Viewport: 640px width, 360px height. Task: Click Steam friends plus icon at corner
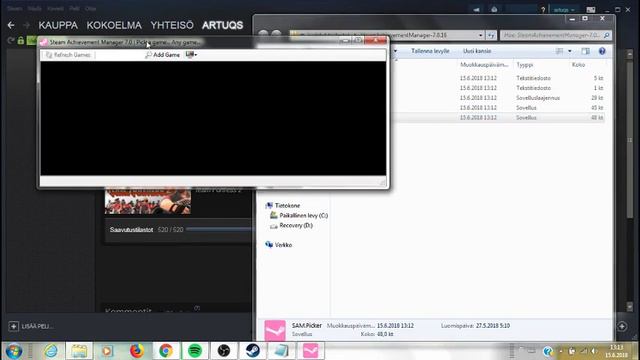click(x=622, y=326)
